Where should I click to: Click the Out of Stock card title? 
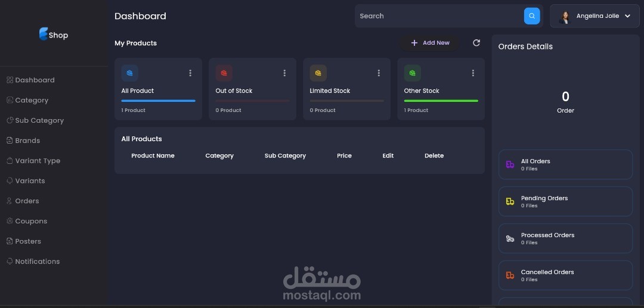234,91
